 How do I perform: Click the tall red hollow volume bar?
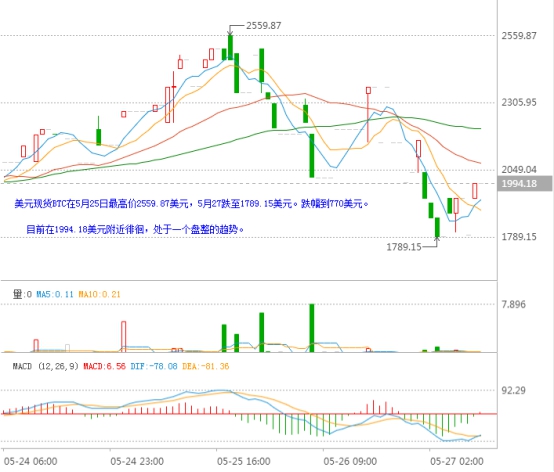[123, 336]
